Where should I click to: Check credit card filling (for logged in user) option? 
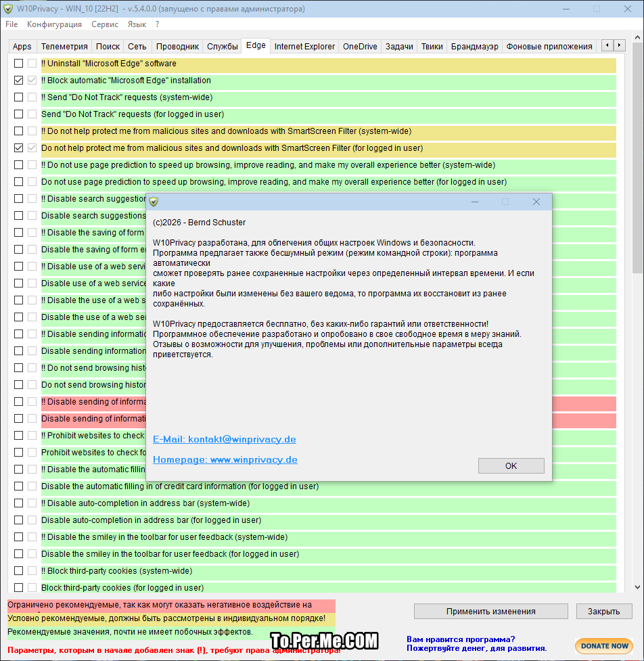point(18,486)
